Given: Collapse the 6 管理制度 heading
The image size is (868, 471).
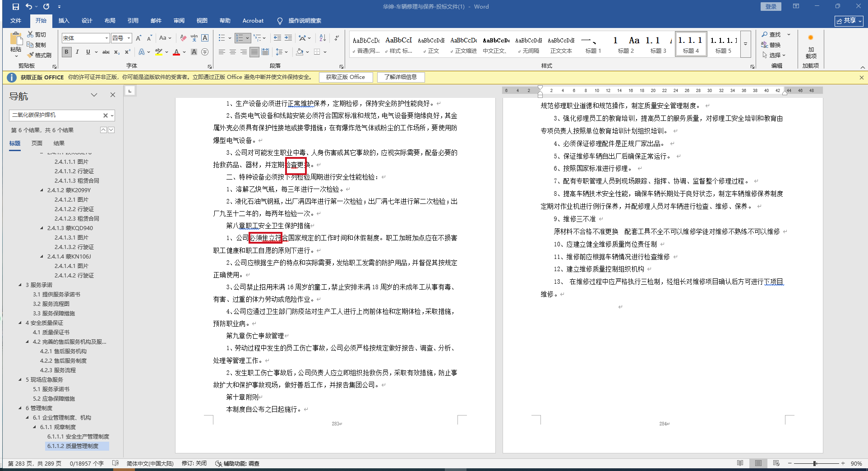Looking at the screenshot, I should tap(20, 408).
